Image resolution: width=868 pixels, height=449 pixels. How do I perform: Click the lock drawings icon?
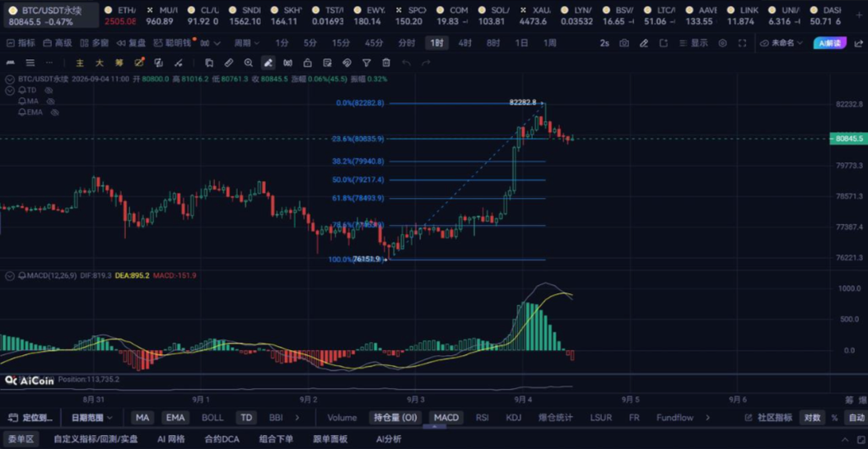pyautogui.click(x=307, y=63)
